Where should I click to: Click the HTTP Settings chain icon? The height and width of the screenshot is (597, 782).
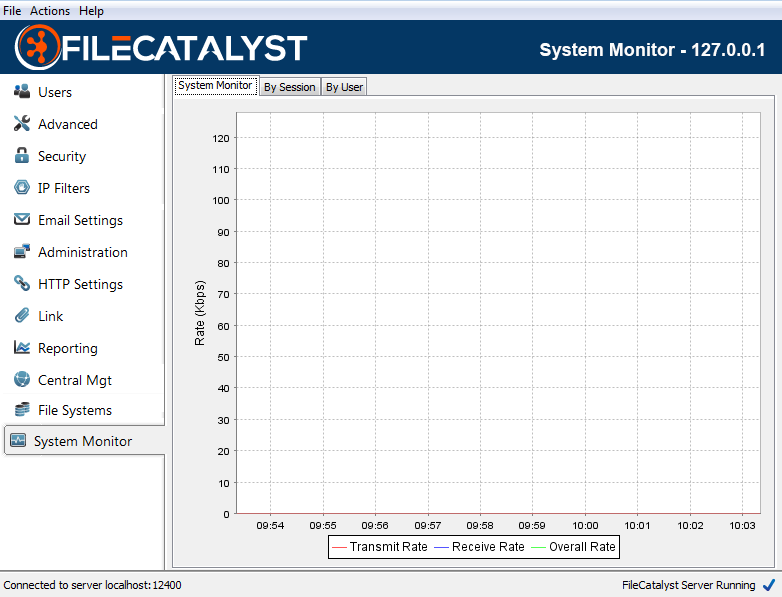(22, 283)
